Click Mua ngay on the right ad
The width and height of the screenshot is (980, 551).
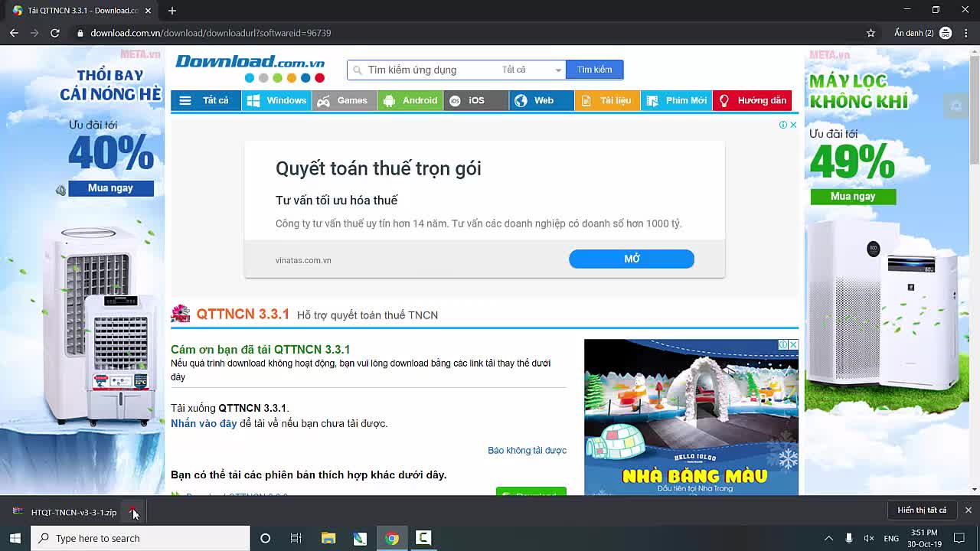[x=853, y=197]
